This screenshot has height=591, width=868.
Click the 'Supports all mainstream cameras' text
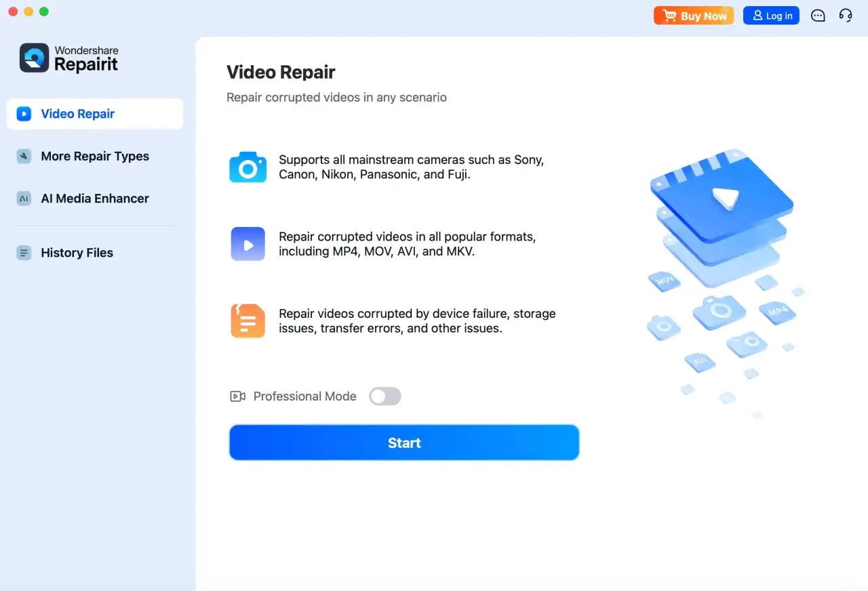click(412, 167)
